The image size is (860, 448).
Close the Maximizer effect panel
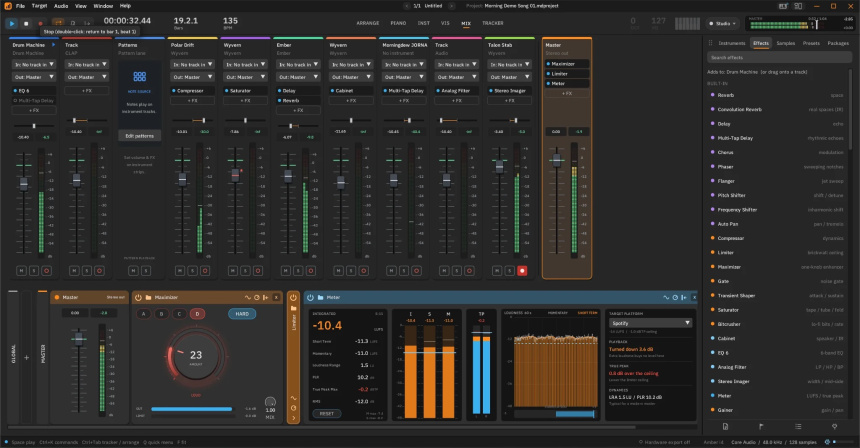coord(276,297)
